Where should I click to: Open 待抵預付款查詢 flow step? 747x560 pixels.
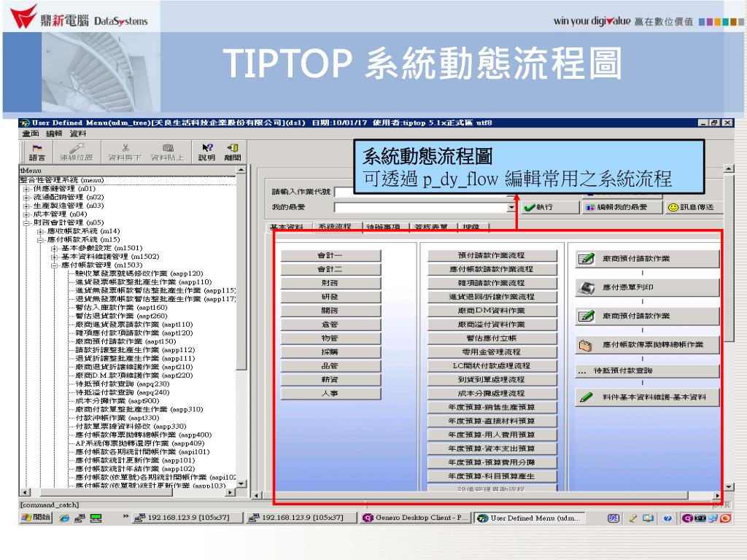(x=647, y=370)
